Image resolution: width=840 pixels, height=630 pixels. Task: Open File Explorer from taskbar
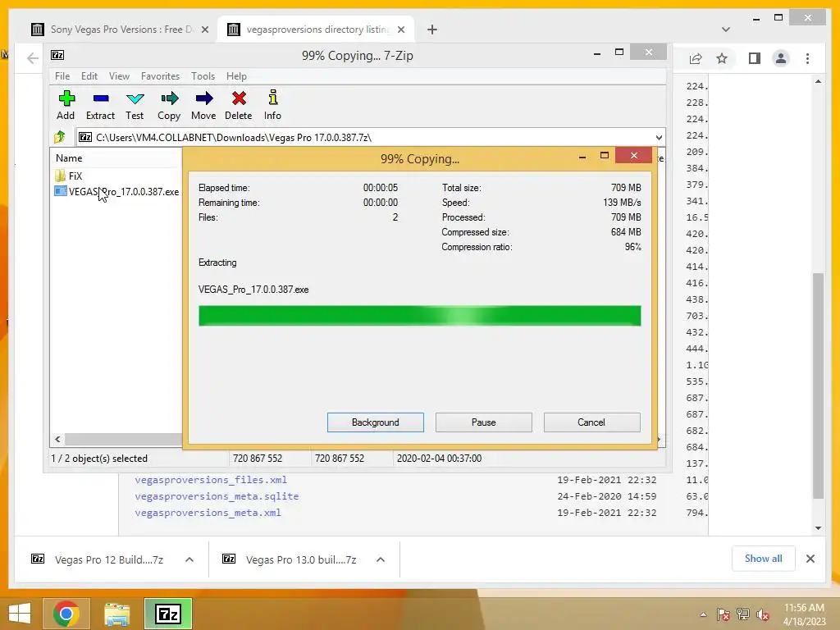[x=116, y=614]
